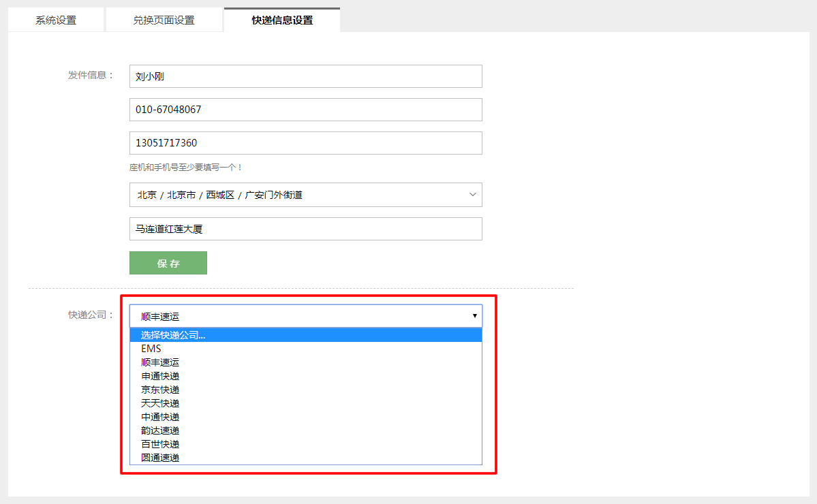Click the 快递公司 dropdown arrow

pyautogui.click(x=475, y=315)
